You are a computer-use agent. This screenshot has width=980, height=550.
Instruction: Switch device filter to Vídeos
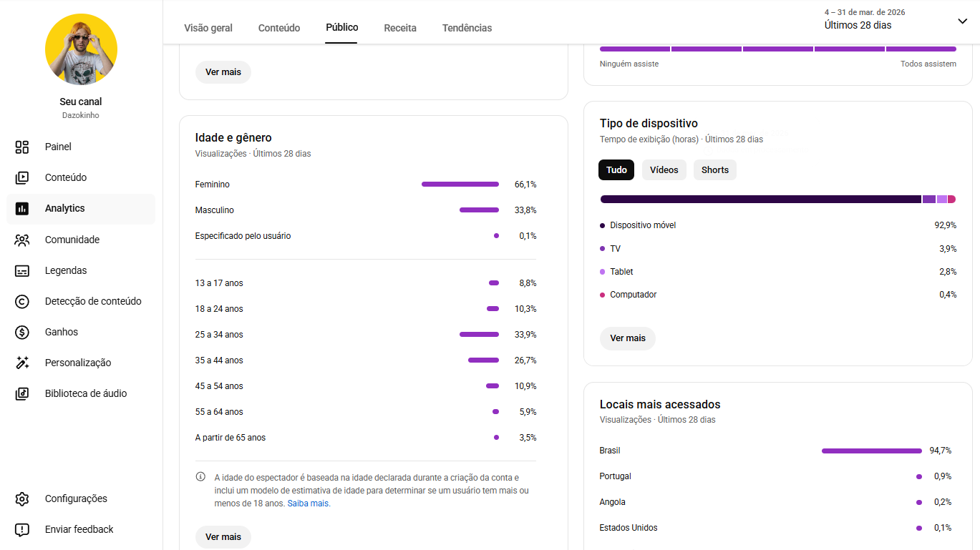(x=664, y=170)
